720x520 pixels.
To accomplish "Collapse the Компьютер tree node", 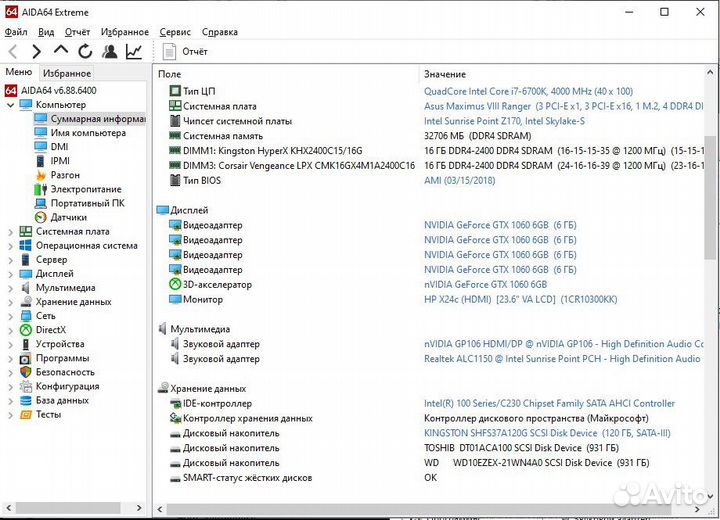I will click(11, 105).
